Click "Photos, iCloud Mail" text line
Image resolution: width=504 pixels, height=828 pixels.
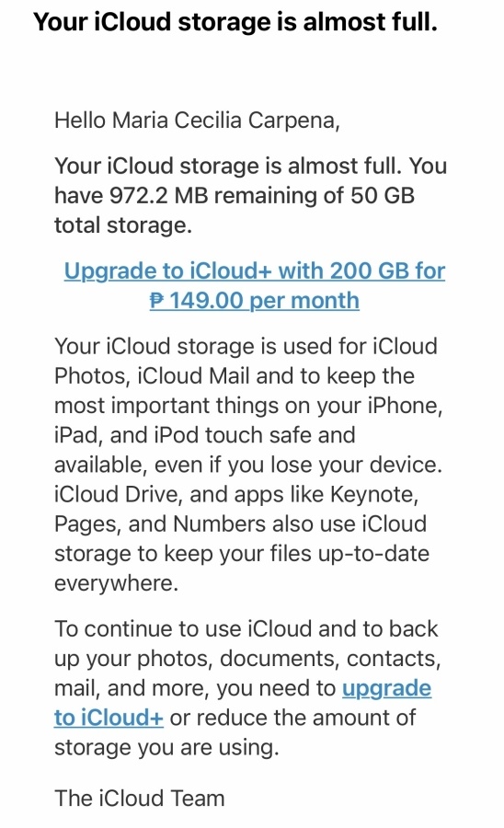click(x=152, y=376)
